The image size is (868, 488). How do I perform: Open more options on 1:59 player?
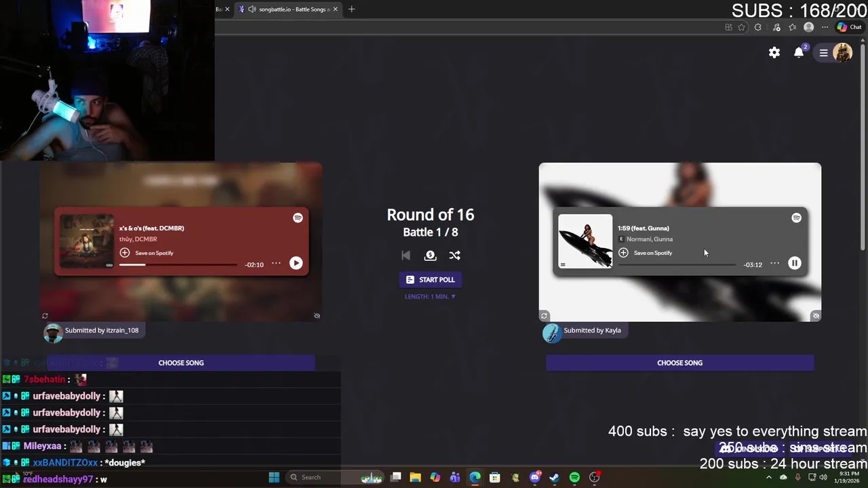tap(774, 263)
